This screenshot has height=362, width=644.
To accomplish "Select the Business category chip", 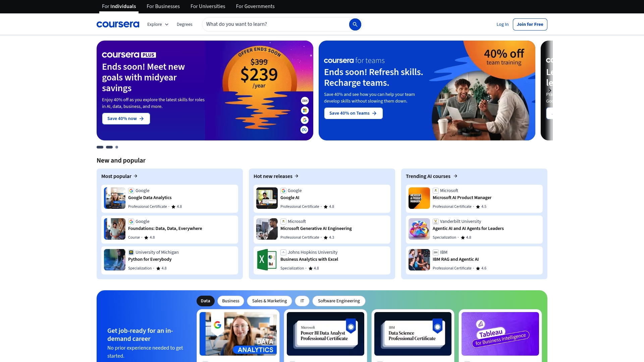I will pyautogui.click(x=231, y=301).
